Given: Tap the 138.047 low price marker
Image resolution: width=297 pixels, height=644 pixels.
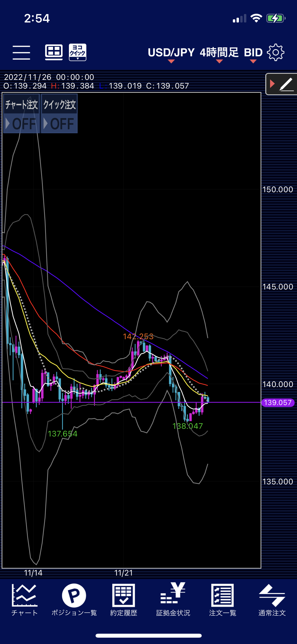Looking at the screenshot, I should (187, 426).
